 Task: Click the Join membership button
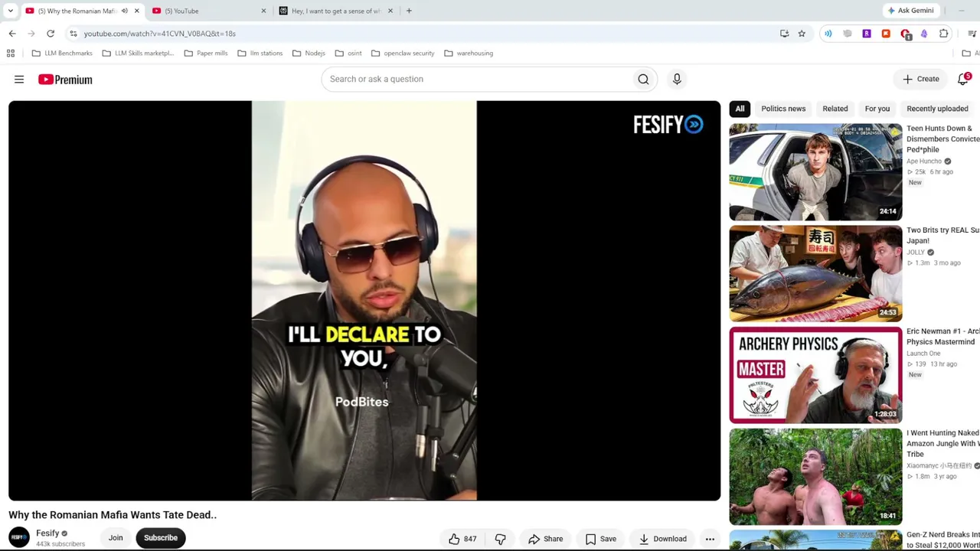[116, 538]
